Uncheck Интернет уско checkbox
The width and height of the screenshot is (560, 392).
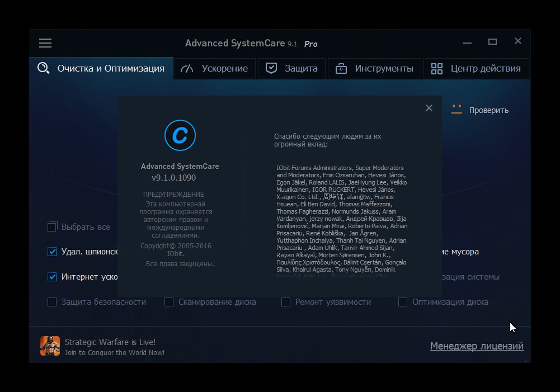click(x=52, y=277)
